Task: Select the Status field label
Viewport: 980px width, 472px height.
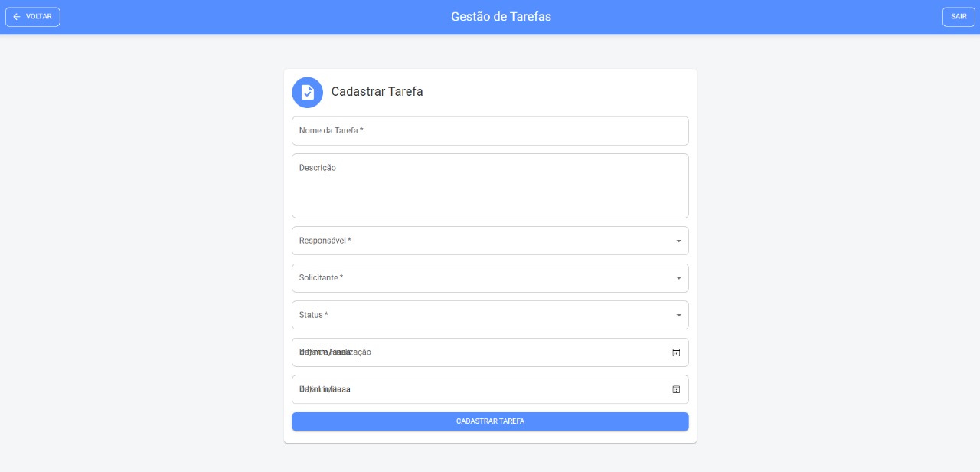Action: point(313,315)
